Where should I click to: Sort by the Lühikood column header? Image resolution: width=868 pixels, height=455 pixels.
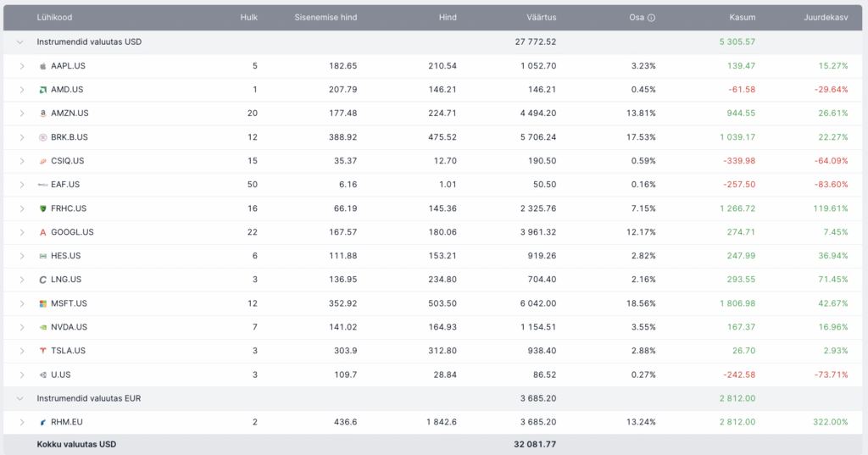click(x=54, y=18)
